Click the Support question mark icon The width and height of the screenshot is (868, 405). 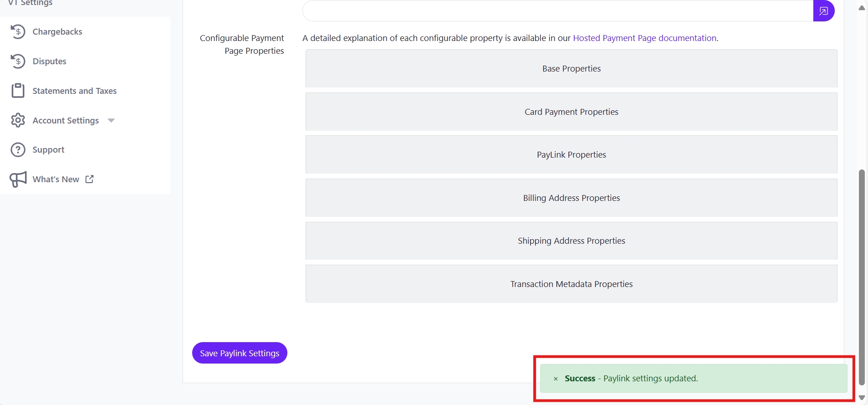(x=18, y=149)
